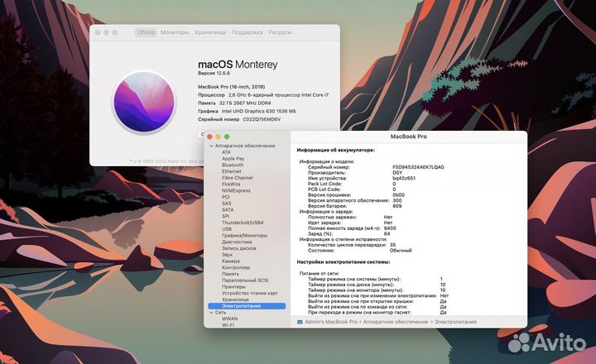Viewport: 596px width, 364px height.
Task: Select Wi-Fi under Сеть
Action: click(228, 325)
